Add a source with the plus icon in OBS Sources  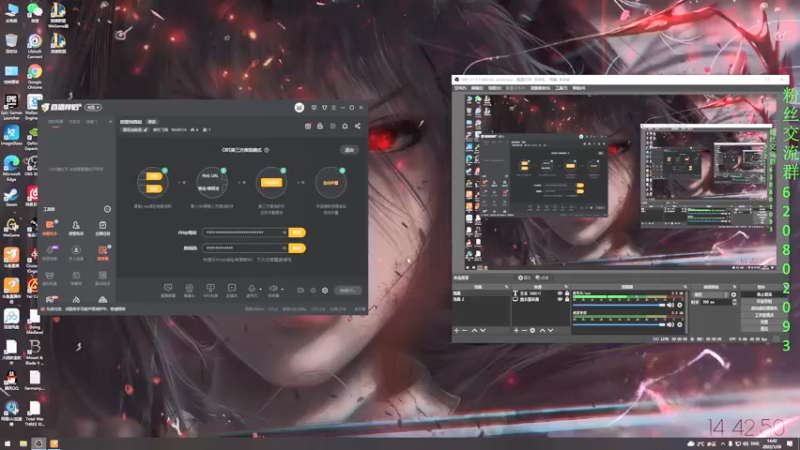click(x=516, y=331)
